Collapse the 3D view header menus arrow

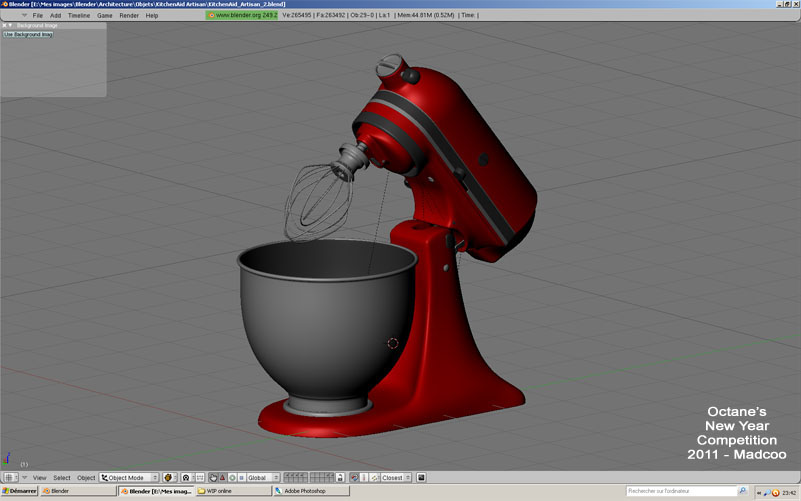(x=24, y=478)
